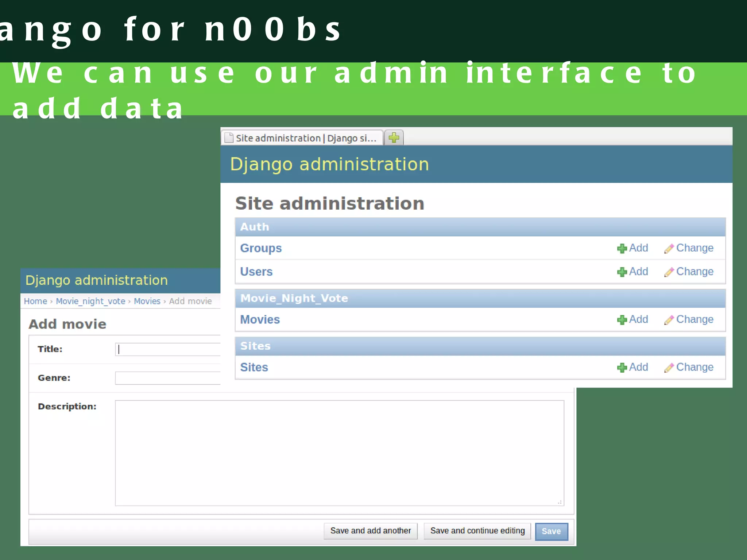Click the pencil icon in Movies row
Viewport: 747px width, 560px height.
[669, 320]
